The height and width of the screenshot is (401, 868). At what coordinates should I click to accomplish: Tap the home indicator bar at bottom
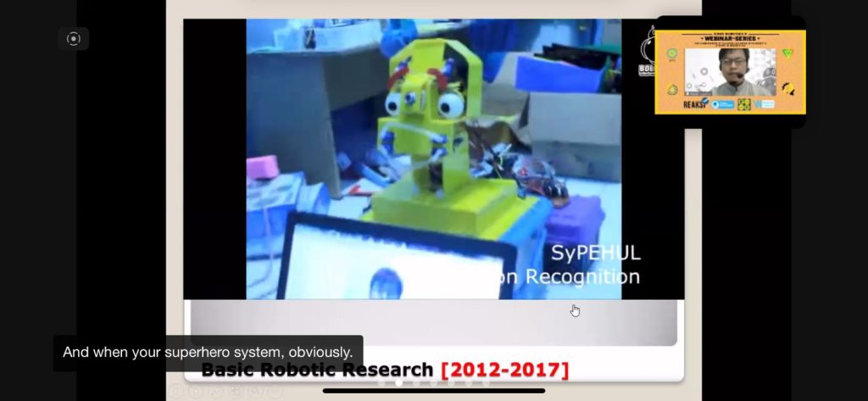pos(433,391)
